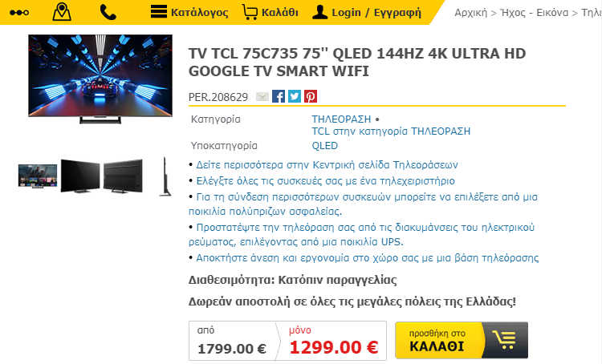
Task: Click the Ήχος - Εικόνα breadcrumb
Action: pyautogui.click(x=535, y=13)
